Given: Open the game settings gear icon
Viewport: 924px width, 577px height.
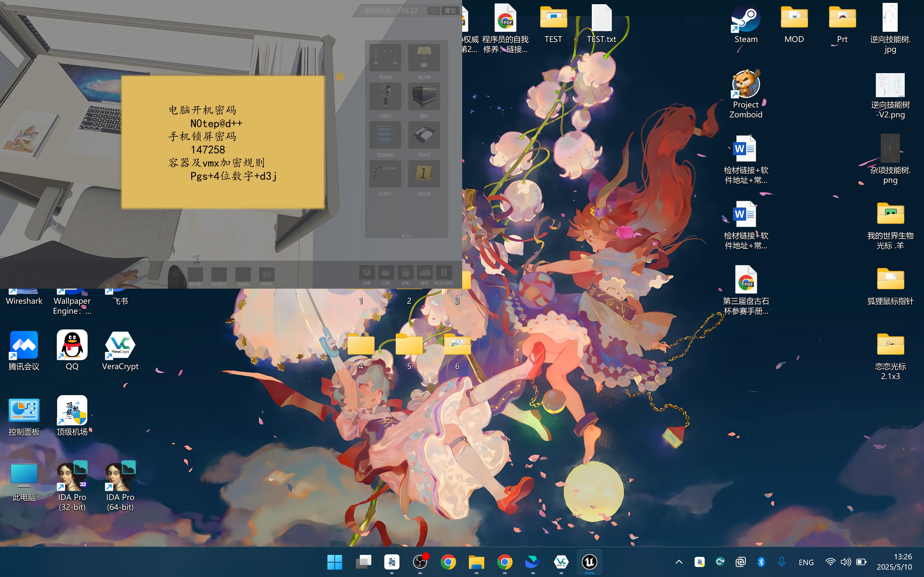Looking at the screenshot, I should point(433,11).
